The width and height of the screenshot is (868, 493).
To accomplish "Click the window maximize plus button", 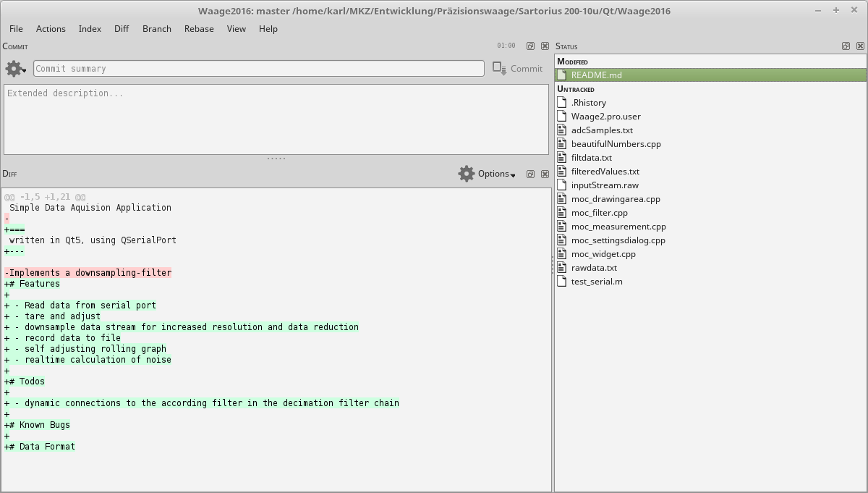I will point(836,10).
